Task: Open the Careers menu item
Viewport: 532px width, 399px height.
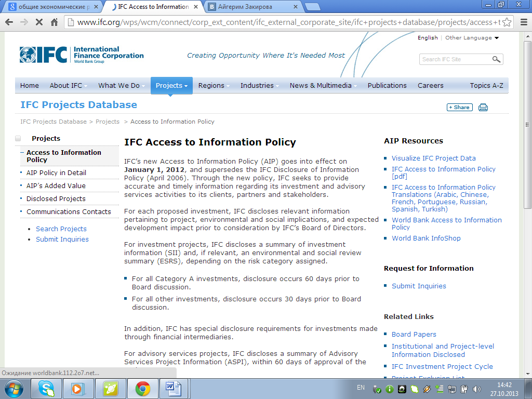Action: click(x=431, y=86)
